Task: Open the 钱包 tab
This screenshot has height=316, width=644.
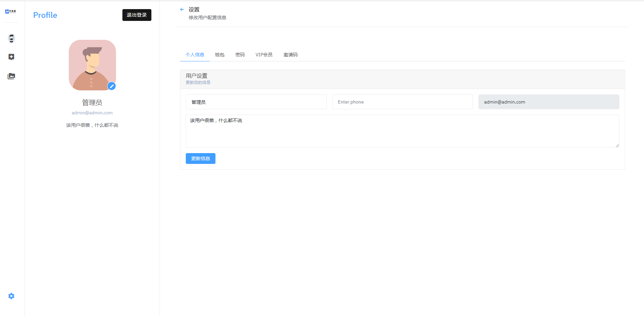Action: [220, 55]
